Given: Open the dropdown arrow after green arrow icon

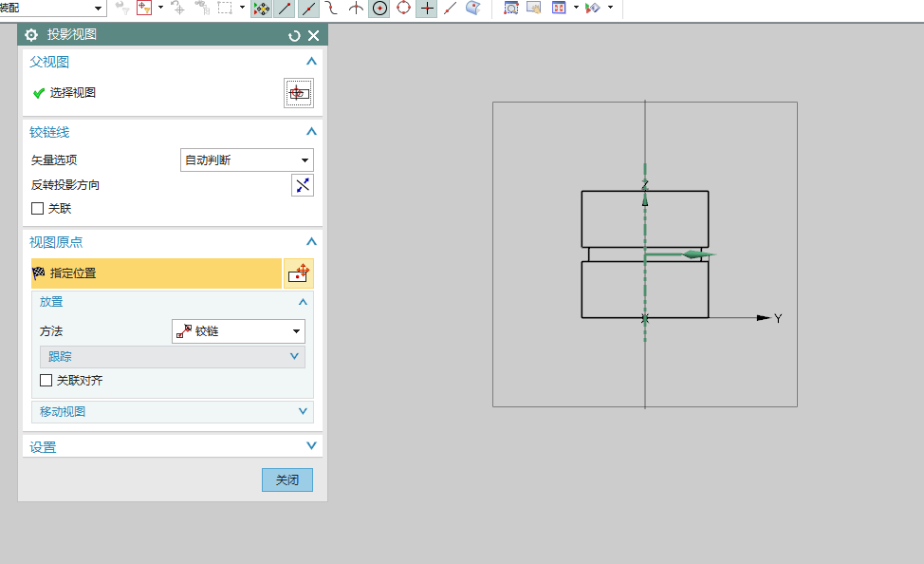Looking at the screenshot, I should click(x=611, y=8).
